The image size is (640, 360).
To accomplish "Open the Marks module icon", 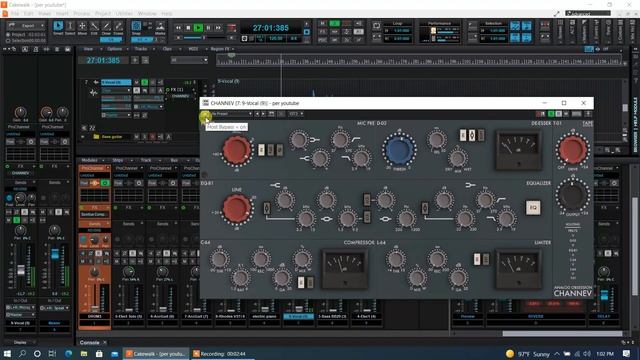I will (160, 26).
